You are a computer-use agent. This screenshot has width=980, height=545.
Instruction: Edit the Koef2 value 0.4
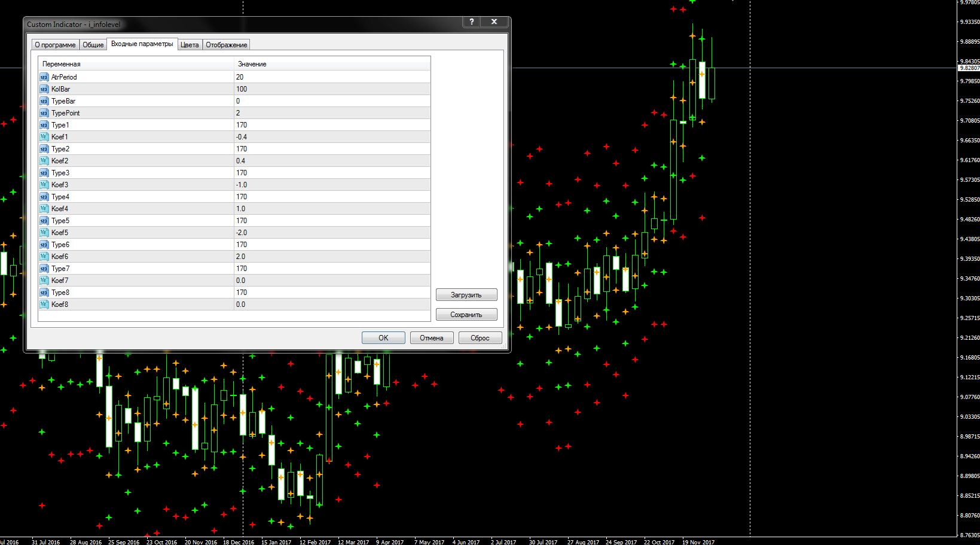(x=332, y=161)
